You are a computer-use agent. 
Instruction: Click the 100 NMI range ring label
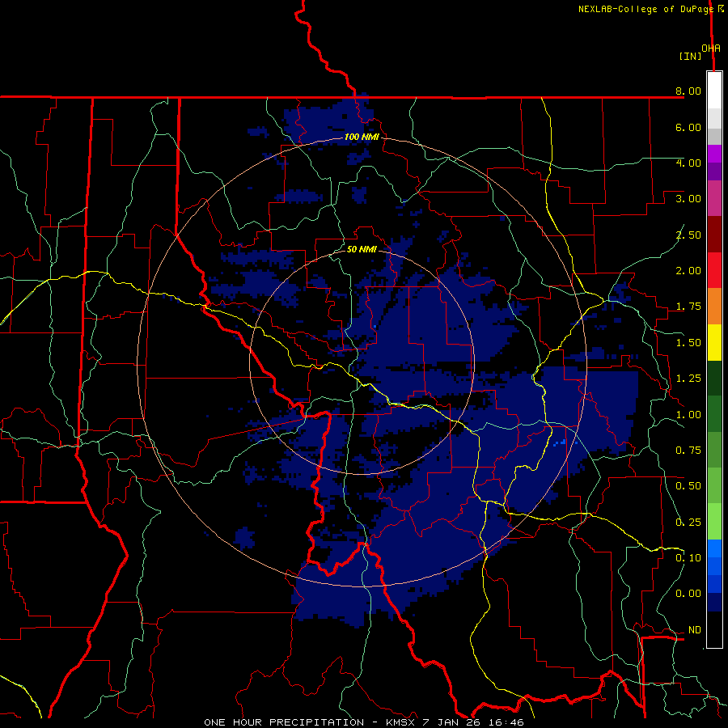(362, 137)
